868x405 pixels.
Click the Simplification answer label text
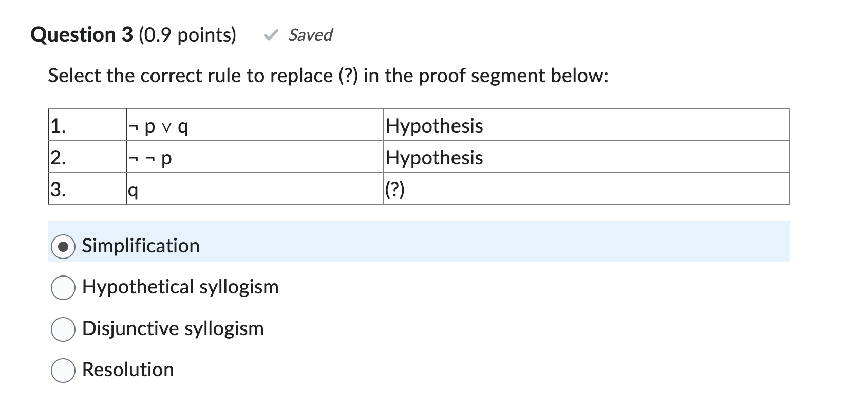[141, 246]
